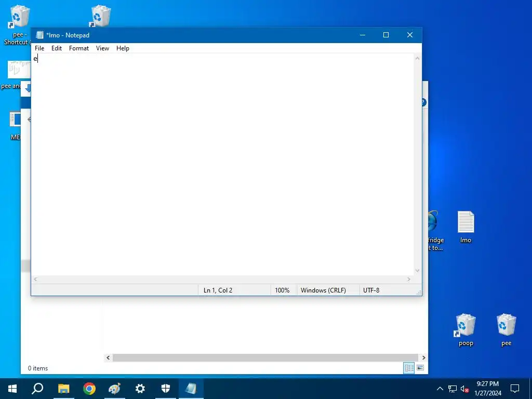This screenshot has height=399, width=532.
Task: Select the lmo text file desktop icon
Action: [x=465, y=227]
